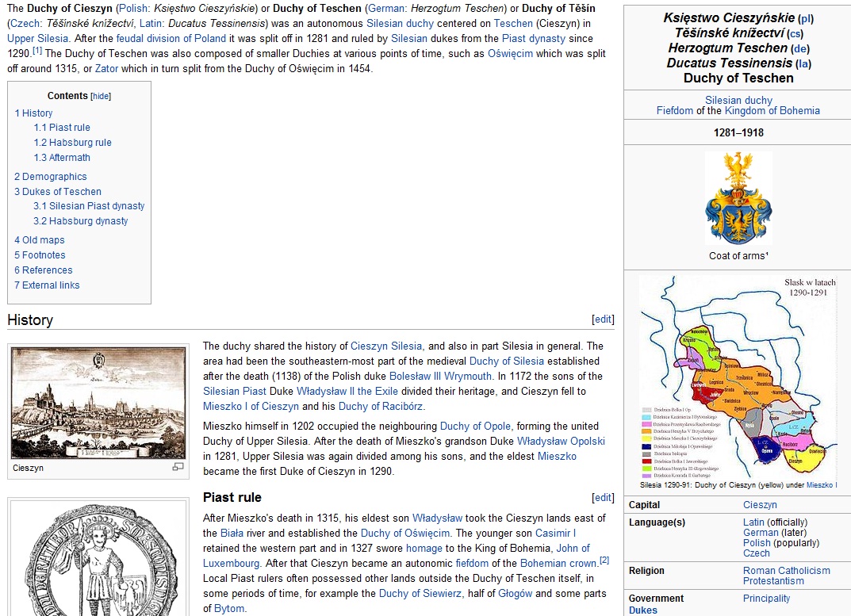Open the Cieszyn engraving thumbnail
Image resolution: width=851 pixels, height=616 pixels.
[x=98, y=404]
